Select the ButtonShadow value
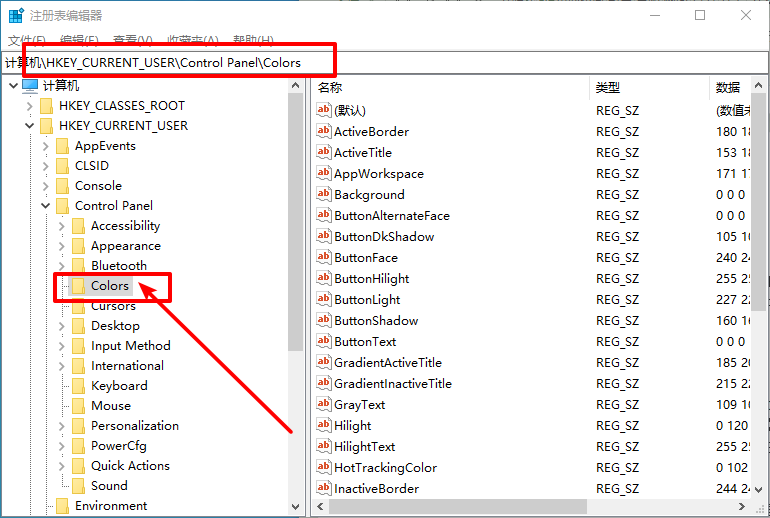770x518 pixels. click(x=376, y=321)
